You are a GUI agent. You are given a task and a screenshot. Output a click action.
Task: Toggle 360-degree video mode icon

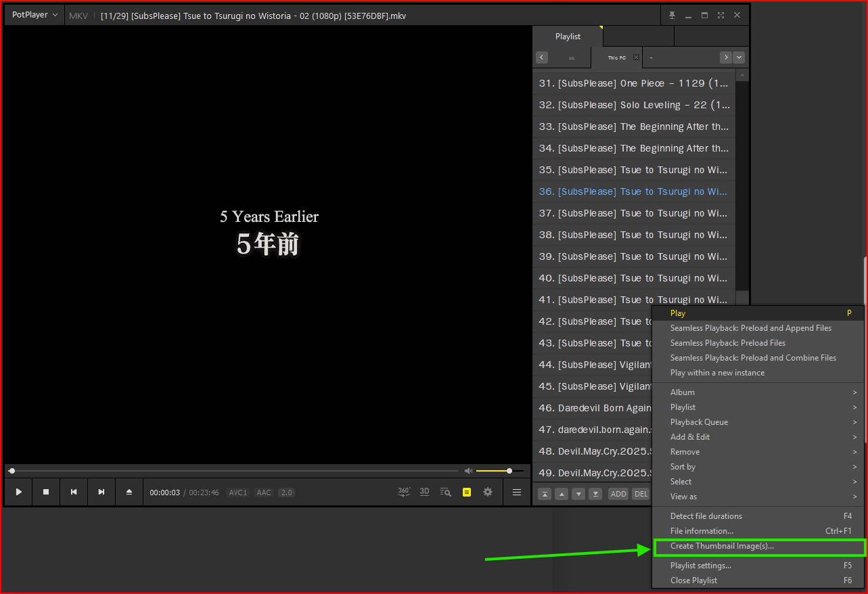(x=404, y=492)
